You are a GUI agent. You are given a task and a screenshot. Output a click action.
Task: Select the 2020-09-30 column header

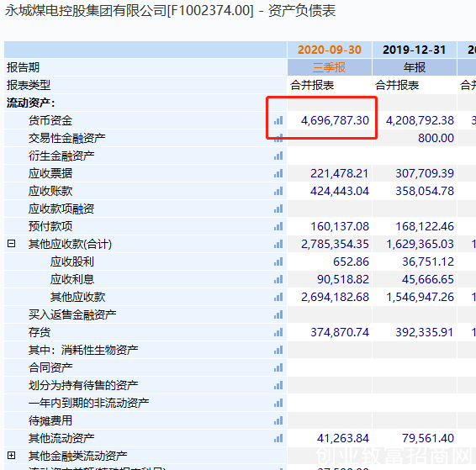click(330, 50)
